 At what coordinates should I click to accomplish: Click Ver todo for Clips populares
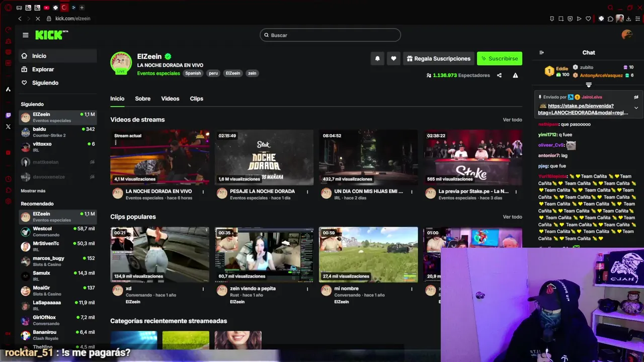512,217
